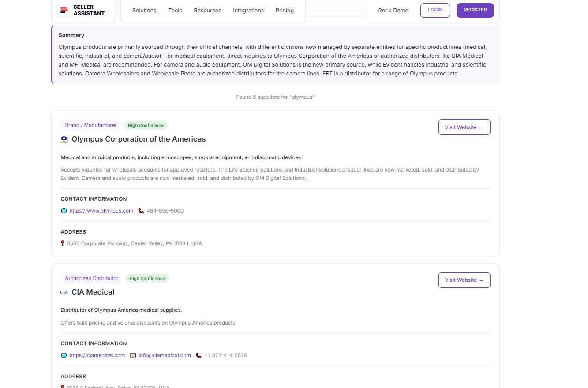Click envelope icon beside info@ciamedical.com

pyautogui.click(x=133, y=355)
